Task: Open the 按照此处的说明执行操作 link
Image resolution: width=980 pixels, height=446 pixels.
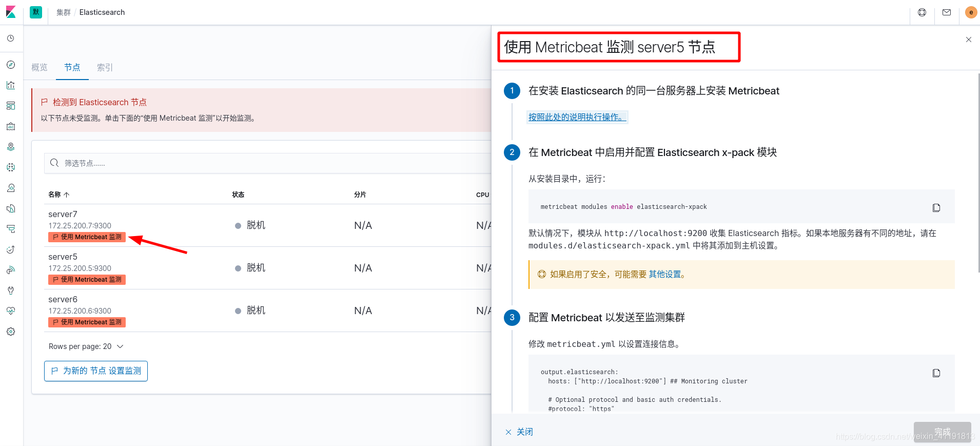Action: [577, 117]
